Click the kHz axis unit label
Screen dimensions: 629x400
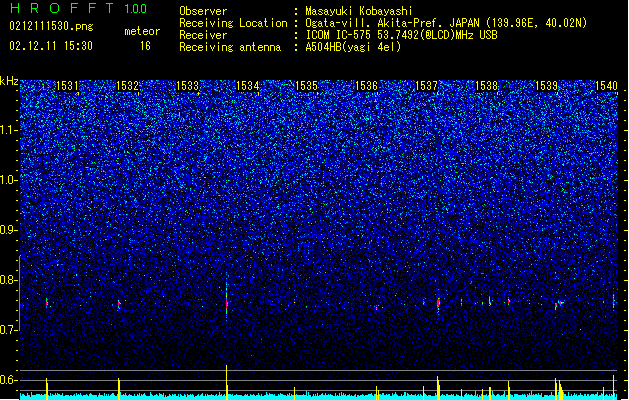click(9, 81)
